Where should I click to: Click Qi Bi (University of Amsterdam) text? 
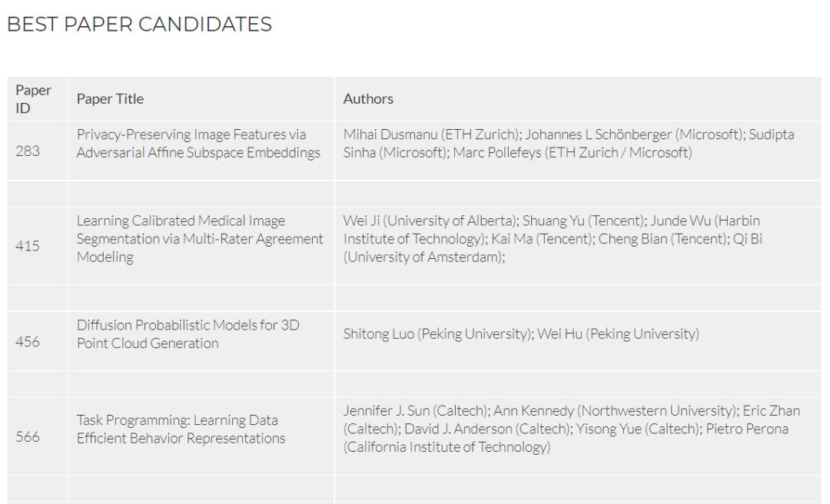552,247
